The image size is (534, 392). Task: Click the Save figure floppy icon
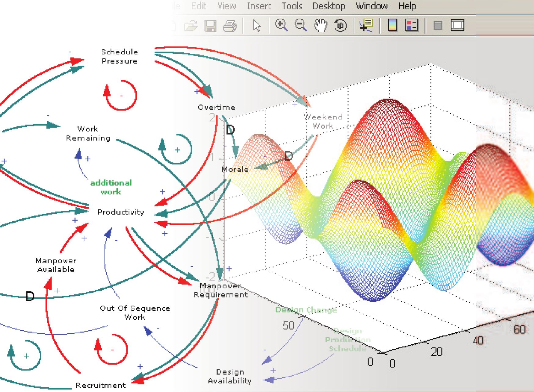pyautogui.click(x=210, y=26)
